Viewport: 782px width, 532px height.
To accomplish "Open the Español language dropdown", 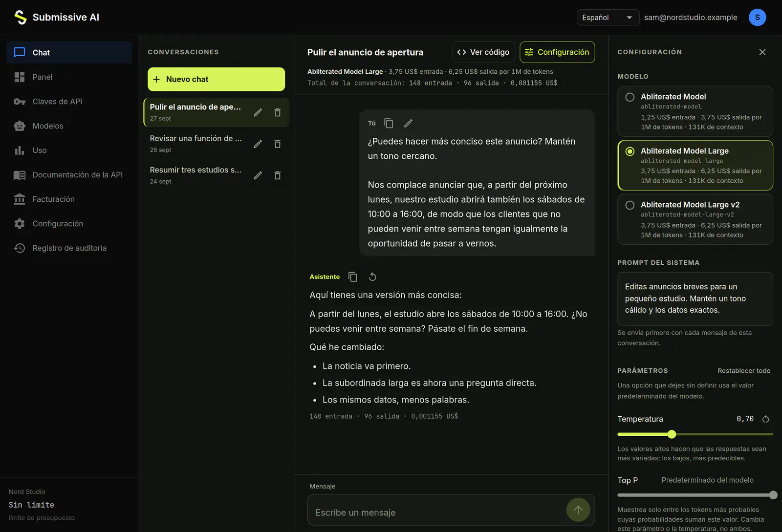I will (608, 18).
